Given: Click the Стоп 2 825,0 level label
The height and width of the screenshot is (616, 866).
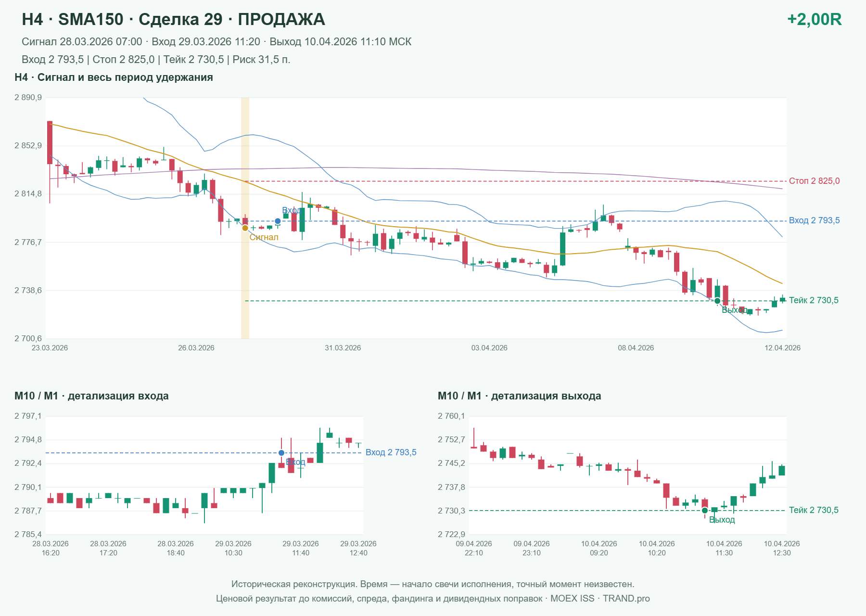Looking at the screenshot, I should point(814,181).
